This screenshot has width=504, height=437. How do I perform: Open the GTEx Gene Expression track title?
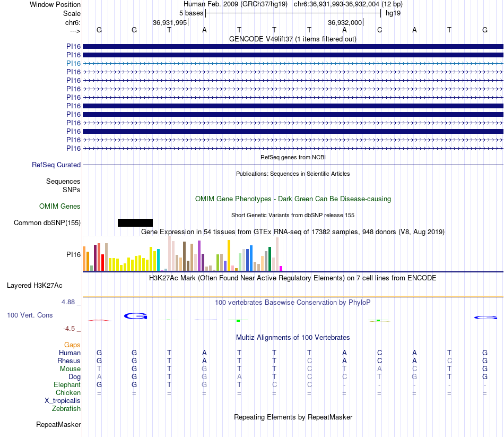(293, 232)
